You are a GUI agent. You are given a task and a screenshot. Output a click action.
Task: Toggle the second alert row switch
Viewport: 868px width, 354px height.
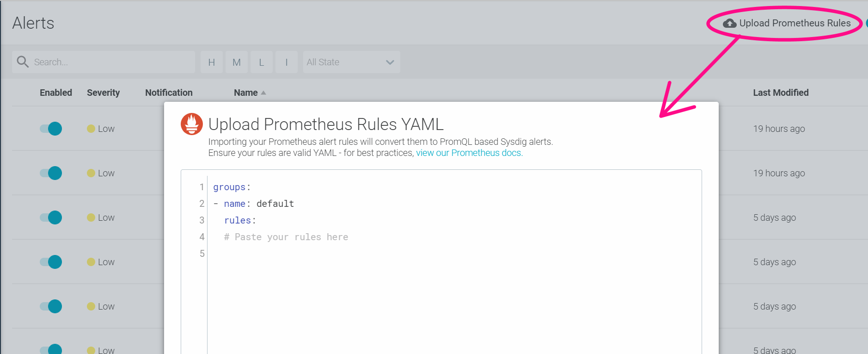coord(51,173)
